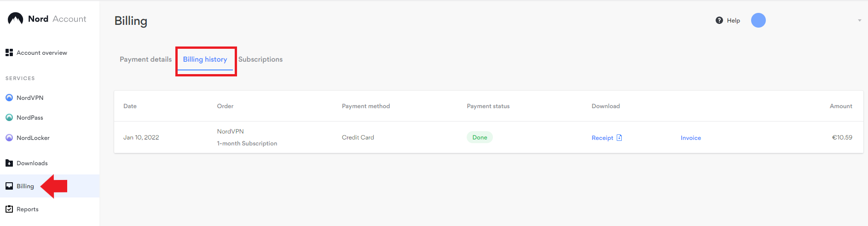Open the Invoice link
Image resolution: width=868 pixels, height=226 pixels.
[691, 138]
